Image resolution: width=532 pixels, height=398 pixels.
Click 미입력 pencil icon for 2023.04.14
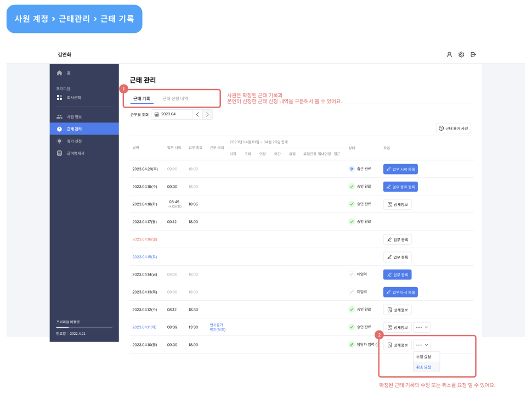click(x=352, y=274)
